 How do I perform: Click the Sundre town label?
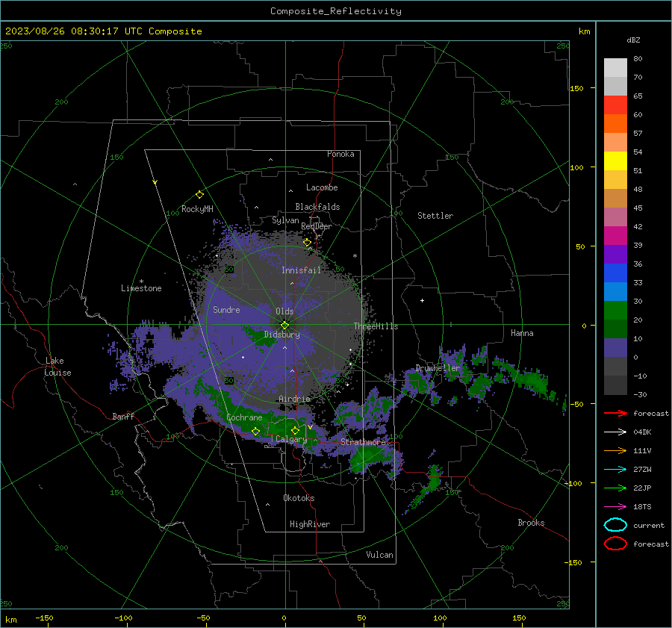click(226, 309)
